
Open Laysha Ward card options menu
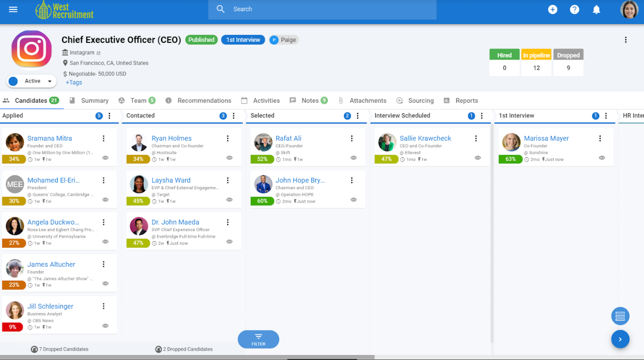(228, 180)
